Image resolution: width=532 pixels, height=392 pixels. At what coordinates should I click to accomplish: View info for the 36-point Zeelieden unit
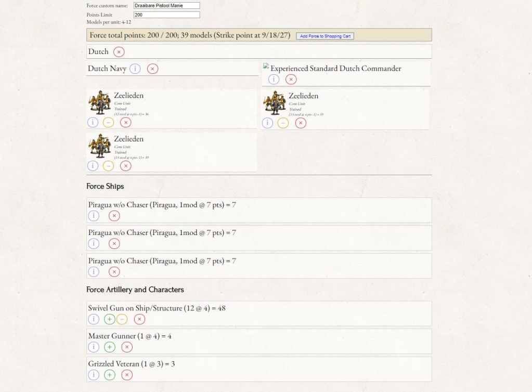tap(93, 123)
